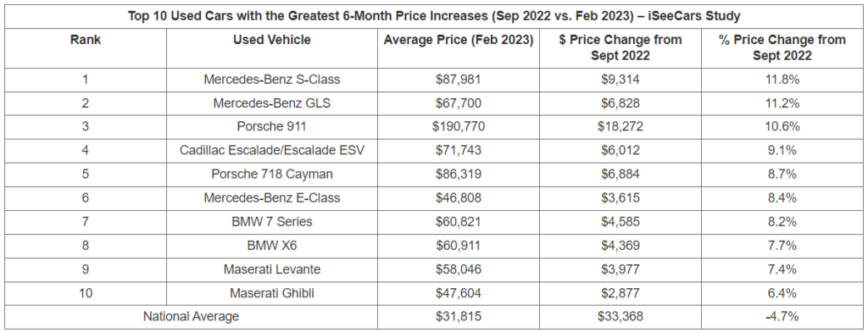Select the National Average row label
The height and width of the screenshot is (333, 868).
191,317
